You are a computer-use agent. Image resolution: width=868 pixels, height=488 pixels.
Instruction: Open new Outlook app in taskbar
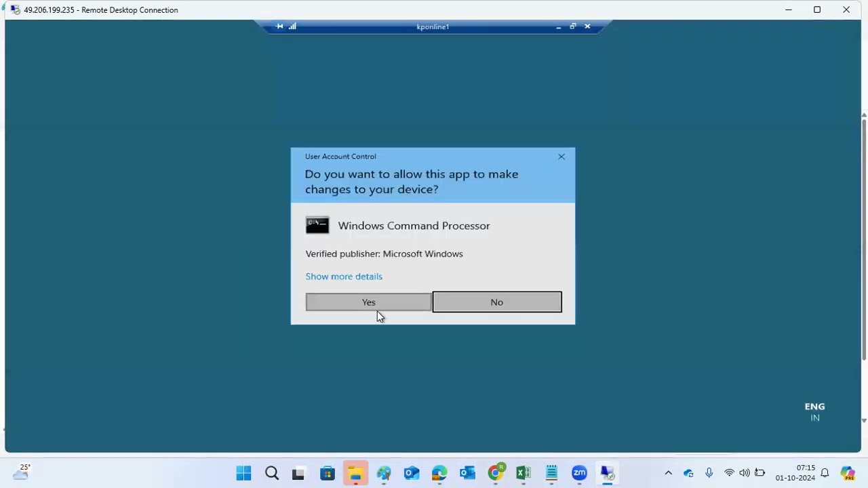tap(412, 473)
